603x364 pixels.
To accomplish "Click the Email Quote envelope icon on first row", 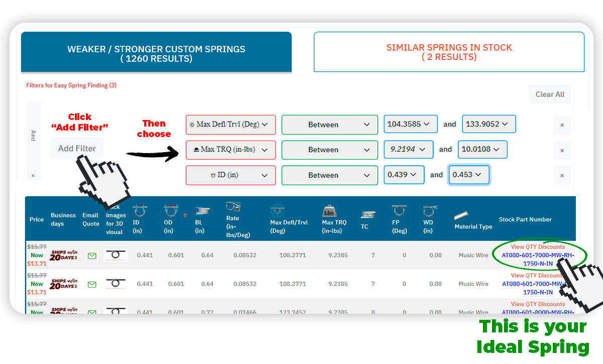I will click(91, 256).
